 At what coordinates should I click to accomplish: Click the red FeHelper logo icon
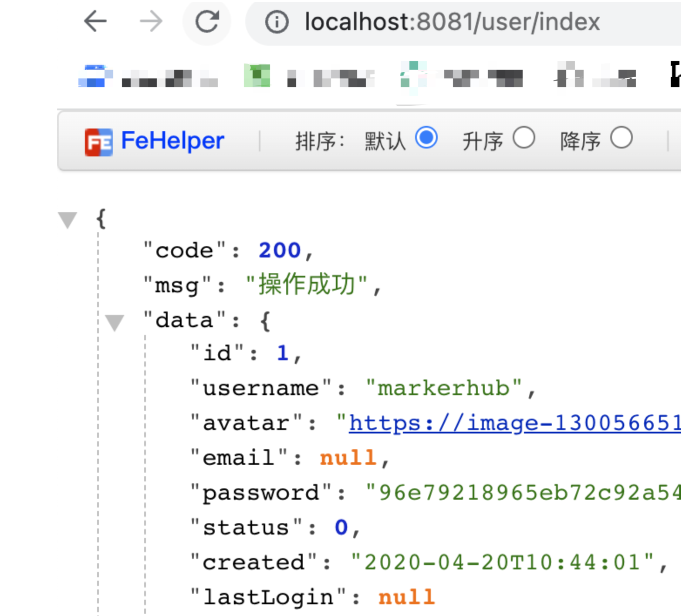pyautogui.click(x=98, y=142)
